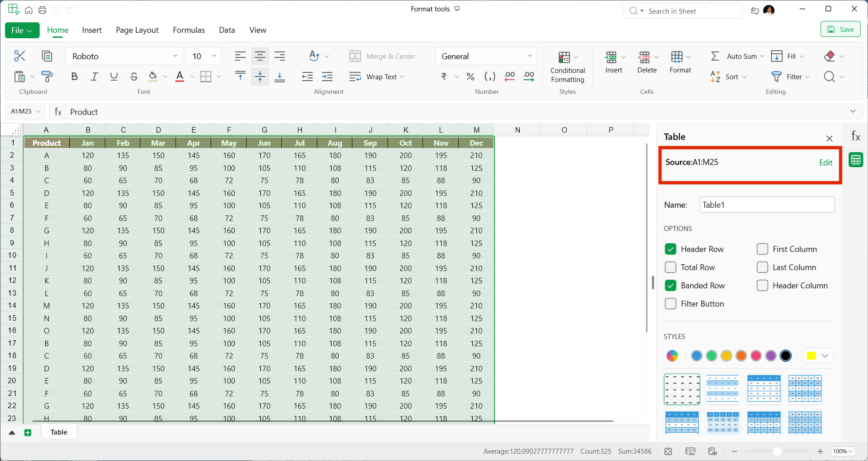868x461 pixels.
Task: Click the Save button
Action: point(840,29)
